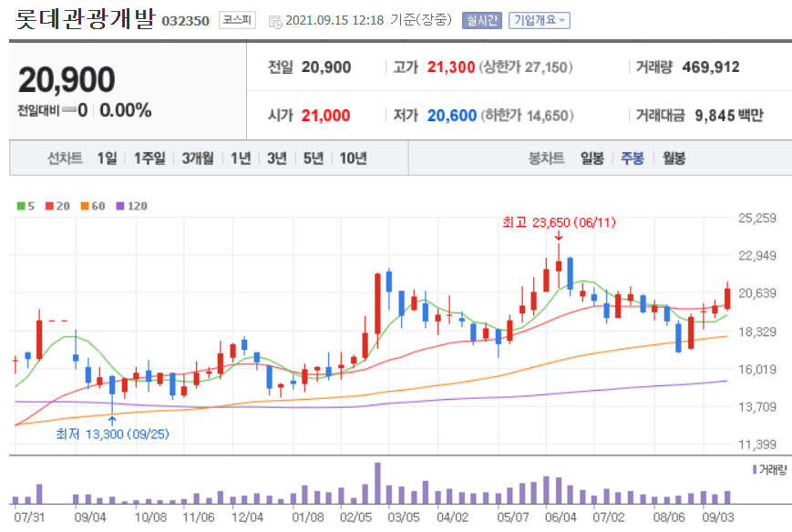Image resolution: width=792 pixels, height=532 pixels.
Task: Switch to 월봉 monthly candle chart
Action: [x=674, y=159]
